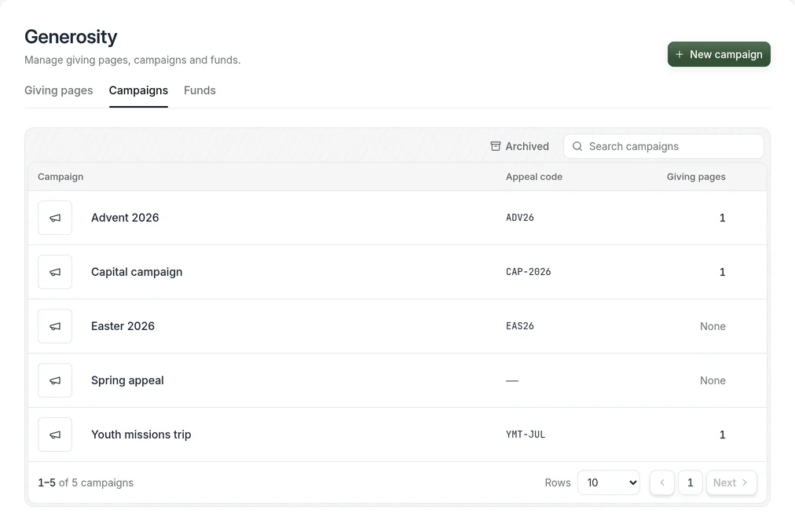Open the Capital campaign row
795x532 pixels.
(x=397, y=272)
